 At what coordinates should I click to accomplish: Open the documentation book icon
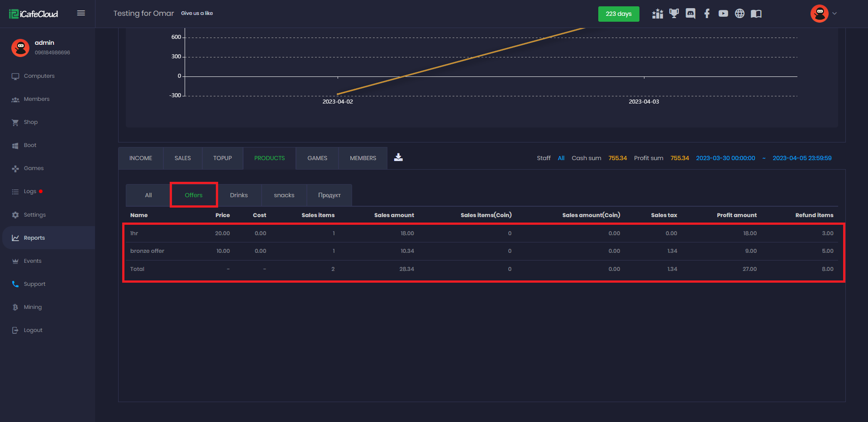coord(756,14)
